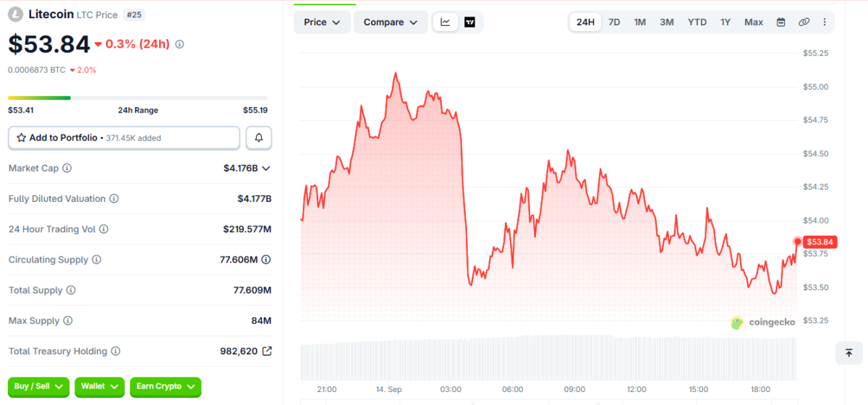Image resolution: width=868 pixels, height=405 pixels.
Task: Expand the Market Cap chevron
Action: coord(266,168)
